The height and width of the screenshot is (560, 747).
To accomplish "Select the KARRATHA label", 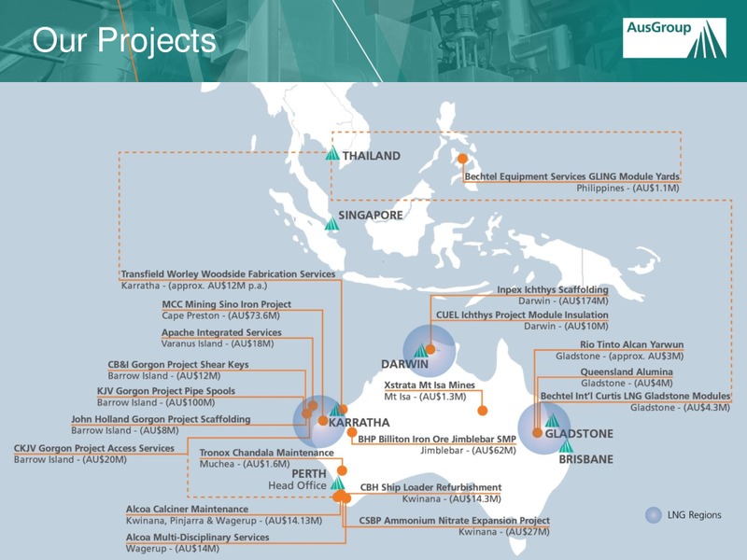I will 359,423.
